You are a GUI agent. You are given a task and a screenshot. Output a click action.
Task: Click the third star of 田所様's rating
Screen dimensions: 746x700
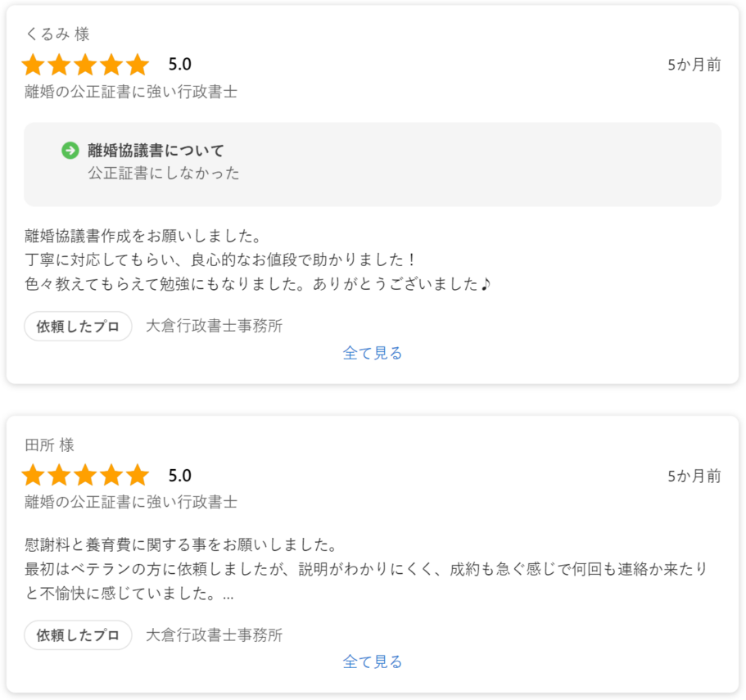(x=86, y=475)
